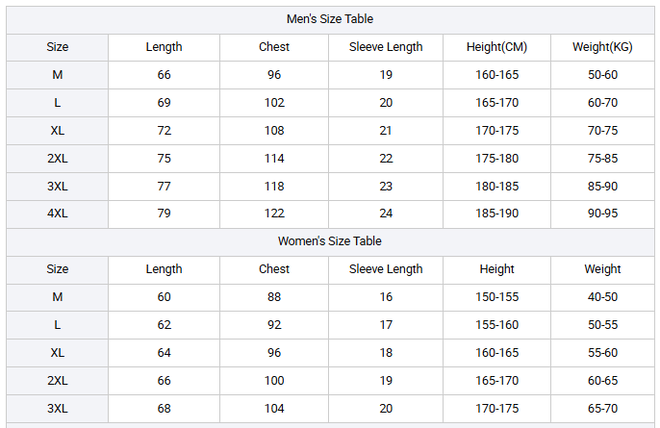Select the 185-190 height cell
Image resolution: width=660 pixels, height=428 pixels.
497,213
